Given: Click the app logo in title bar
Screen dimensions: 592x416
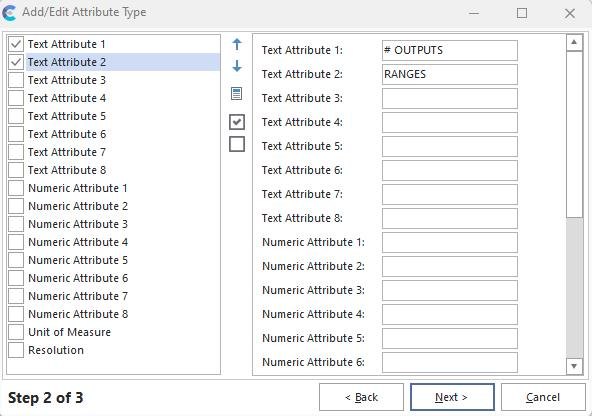Looking at the screenshot, I should [x=9, y=12].
